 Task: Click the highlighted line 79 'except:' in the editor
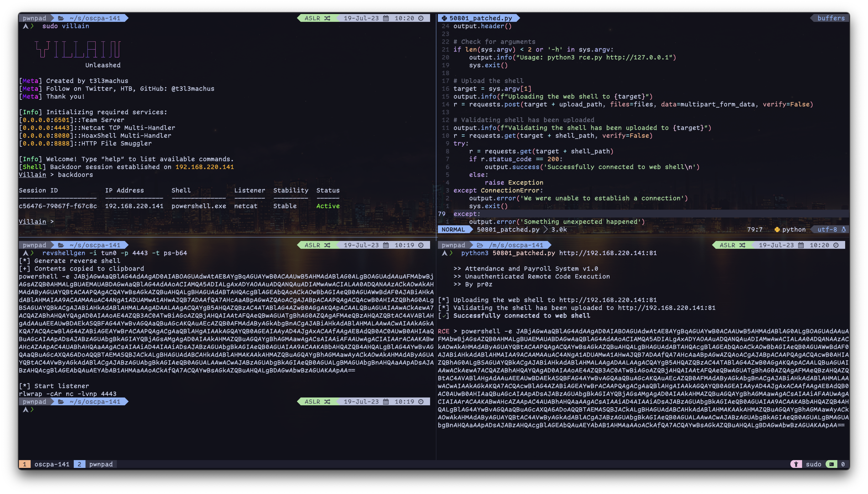pyautogui.click(x=467, y=214)
